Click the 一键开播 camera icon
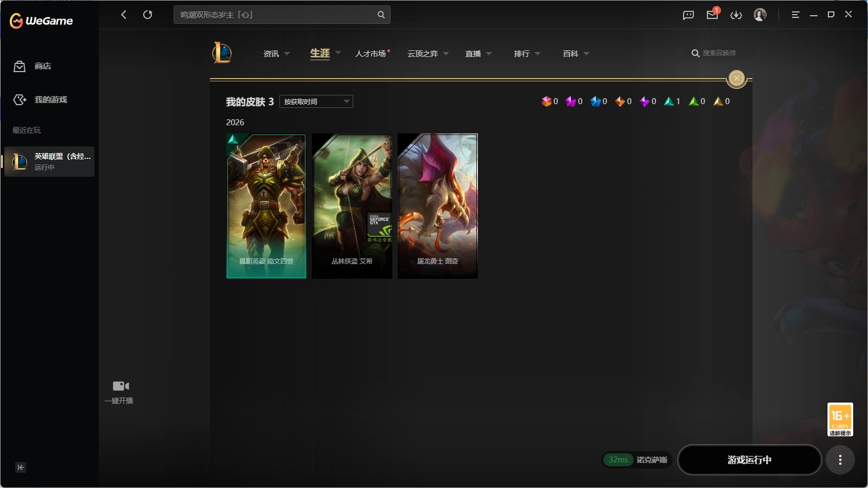 click(120, 386)
